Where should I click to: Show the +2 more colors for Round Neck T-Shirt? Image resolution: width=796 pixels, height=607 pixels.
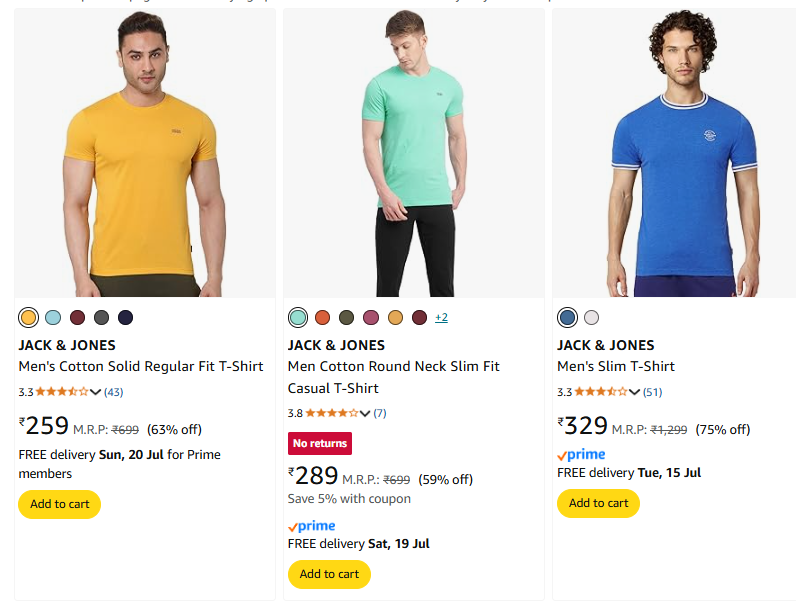[x=441, y=318]
